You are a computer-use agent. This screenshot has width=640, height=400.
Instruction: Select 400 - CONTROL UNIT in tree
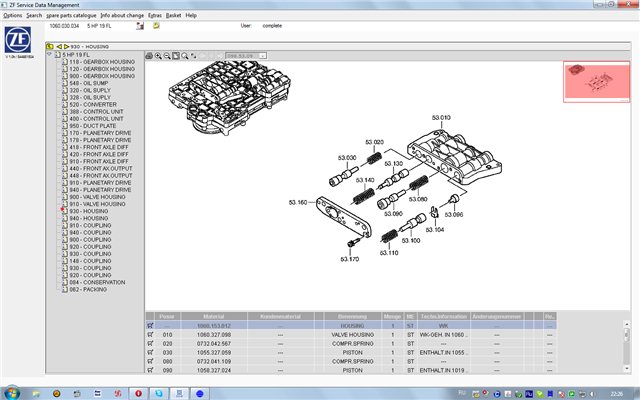click(x=96, y=119)
